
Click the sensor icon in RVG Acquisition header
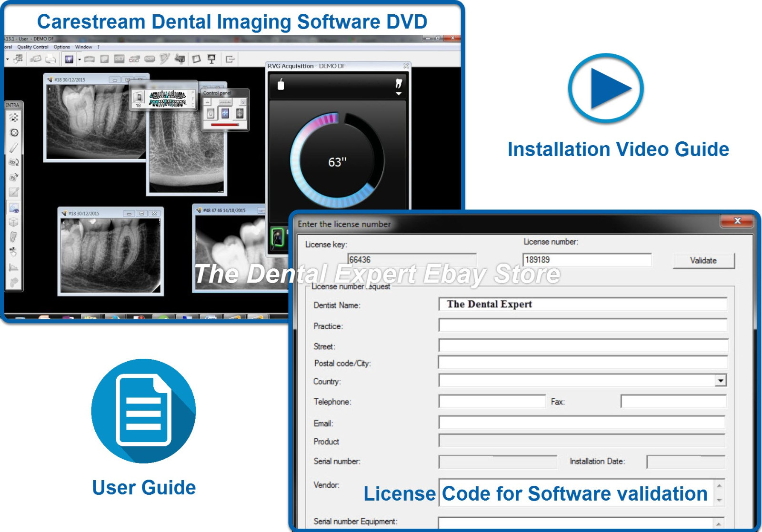click(x=281, y=84)
